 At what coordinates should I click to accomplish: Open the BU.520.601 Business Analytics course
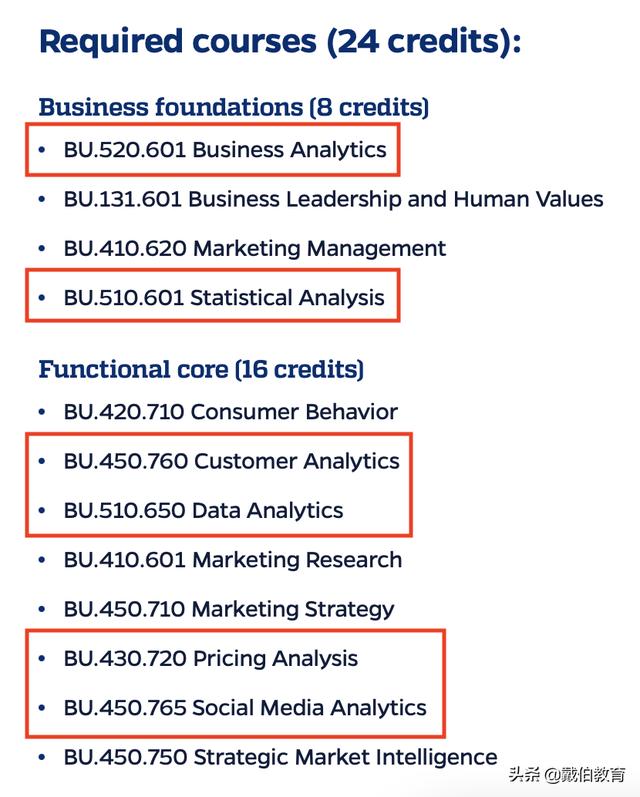[x=225, y=150]
